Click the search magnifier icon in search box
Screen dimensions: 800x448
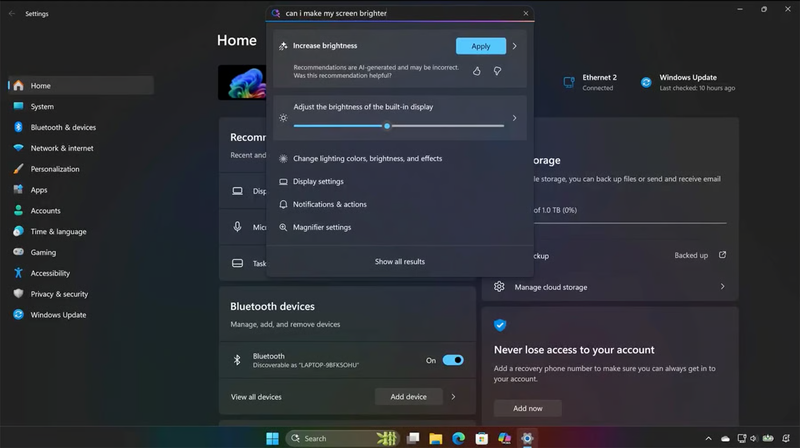click(x=276, y=13)
